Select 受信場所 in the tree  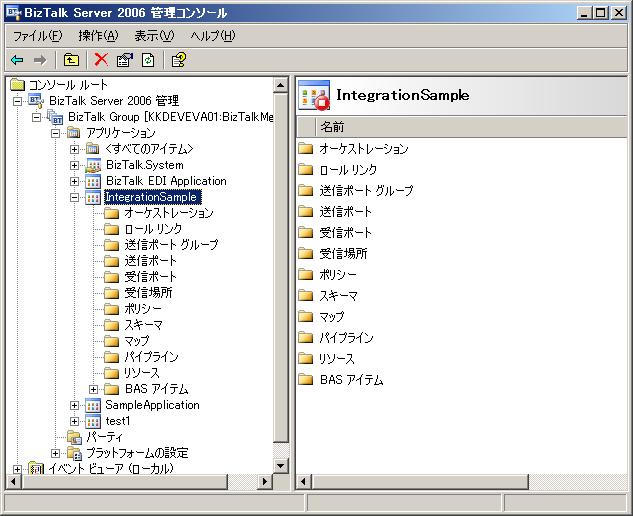coord(148,293)
